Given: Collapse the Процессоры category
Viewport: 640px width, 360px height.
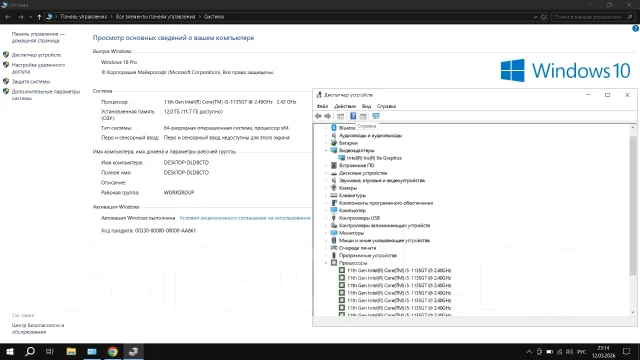Looking at the screenshot, I should (326, 263).
